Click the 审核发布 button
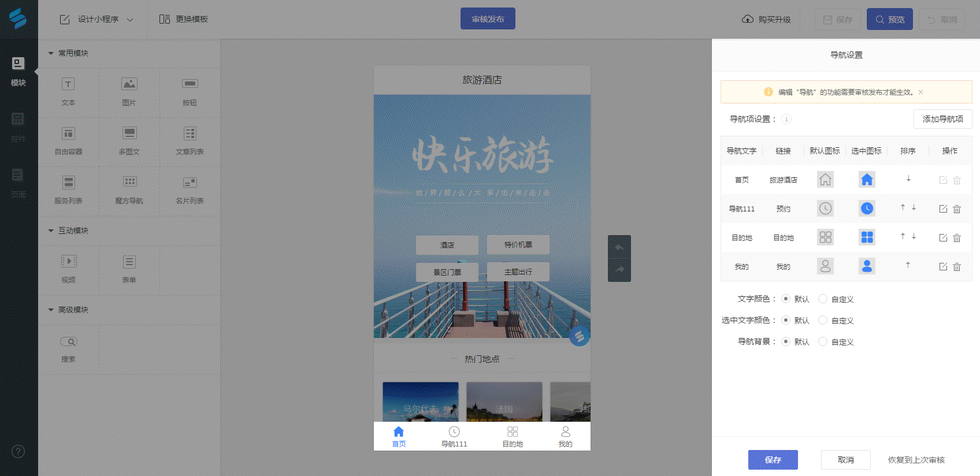 [488, 18]
